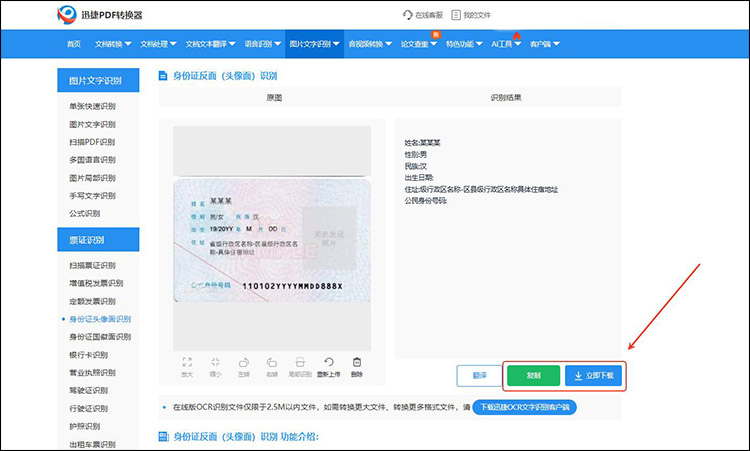Open 在线客服 online support
The image size is (750, 451).
tap(422, 15)
